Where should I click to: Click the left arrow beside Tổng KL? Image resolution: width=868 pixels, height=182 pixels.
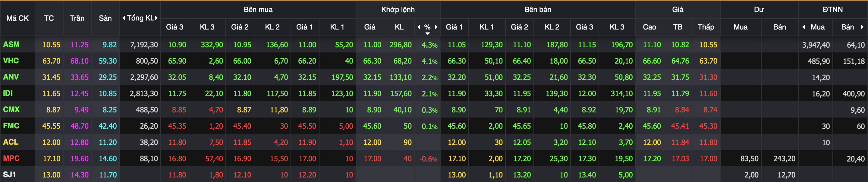pyautogui.click(x=124, y=18)
